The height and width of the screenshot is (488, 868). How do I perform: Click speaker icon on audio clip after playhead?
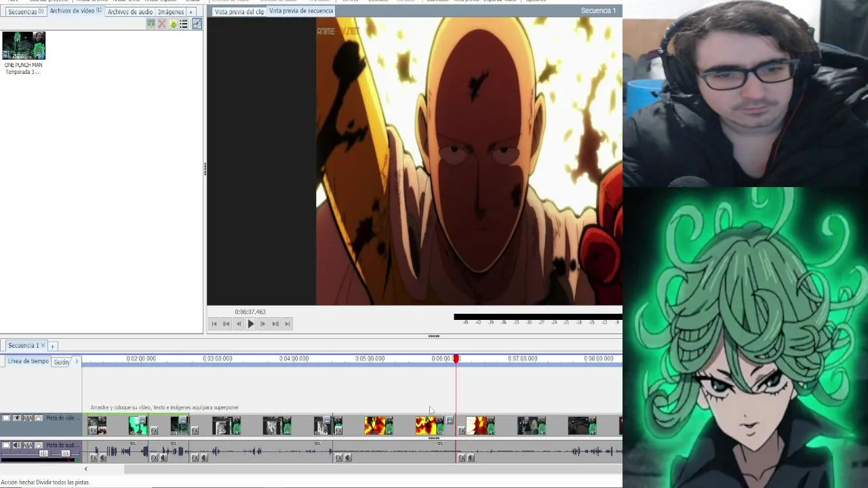point(471,457)
